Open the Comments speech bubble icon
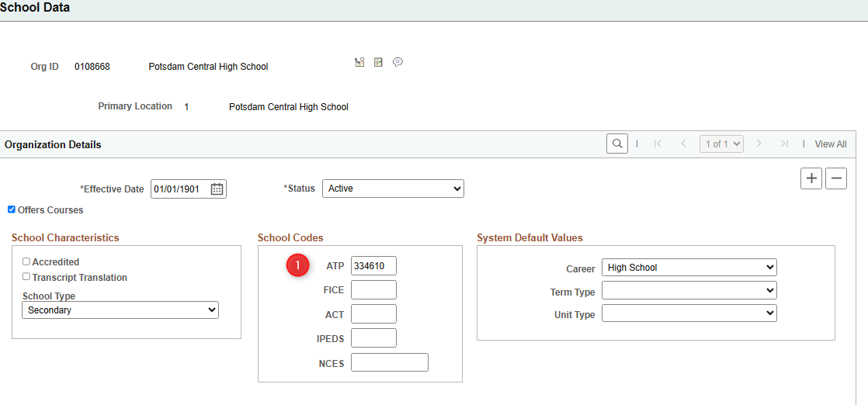Screen dimensions: 868x405 coord(398,61)
